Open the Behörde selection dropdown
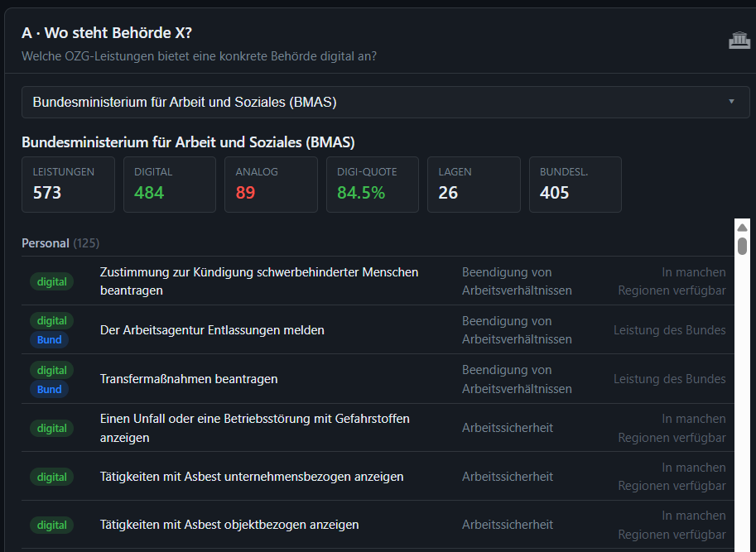 385,102
